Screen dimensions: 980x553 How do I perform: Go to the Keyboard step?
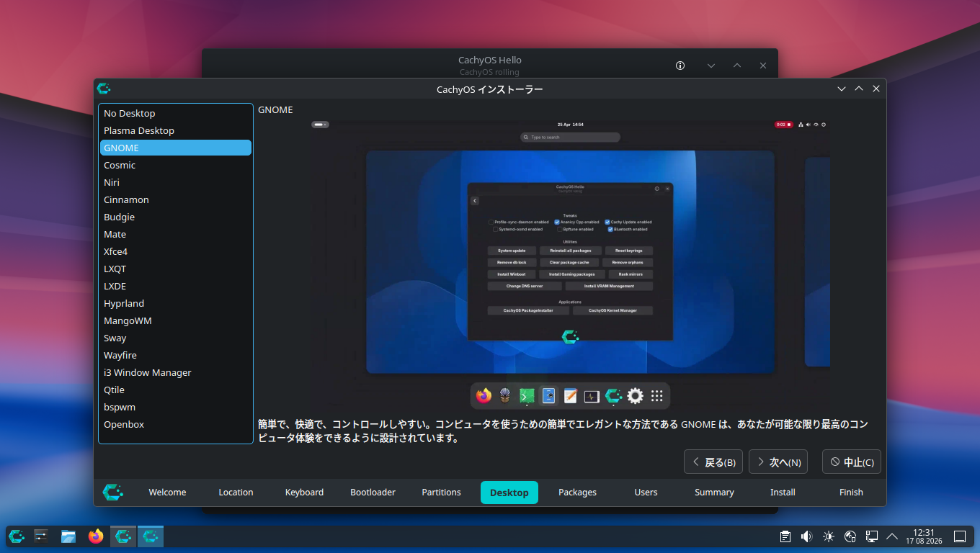304,493
